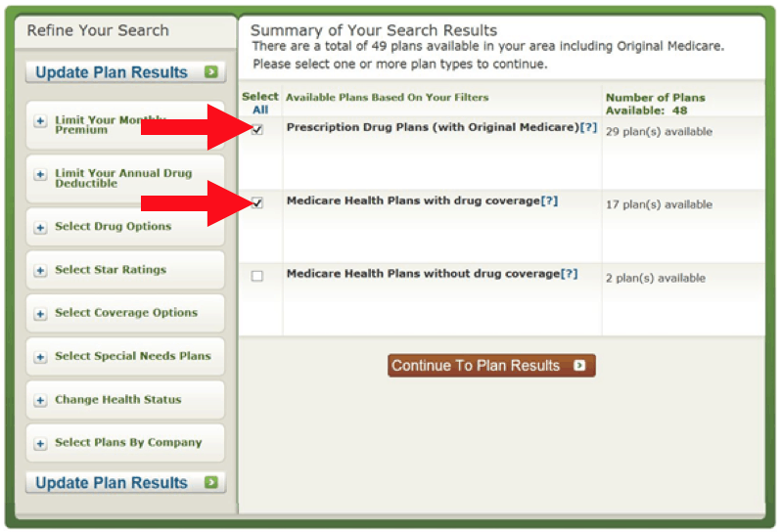This screenshot has width=781, height=532.
Task: Uncheck the Prescription Drug Plans checkbox
Action: tap(257, 129)
